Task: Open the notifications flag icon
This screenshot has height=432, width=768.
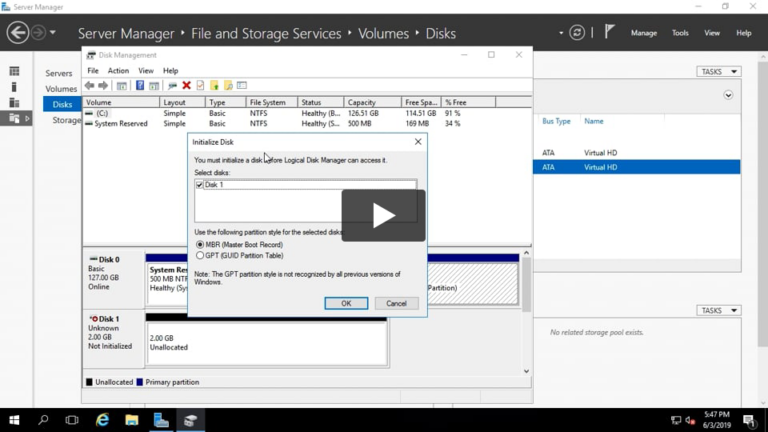Action: pos(609,32)
